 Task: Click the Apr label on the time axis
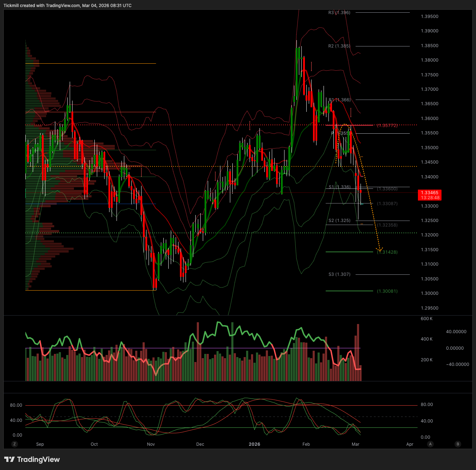tap(410, 444)
